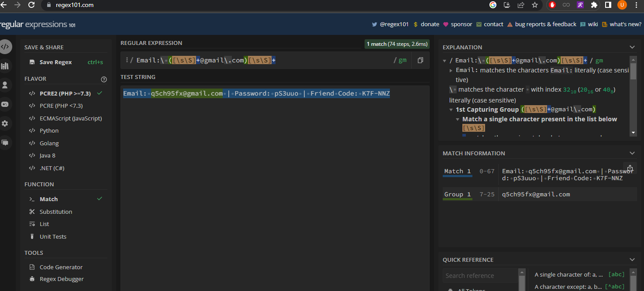The image size is (644, 291).
Task: Click regular expressions 101 logo
Action: pos(38,24)
